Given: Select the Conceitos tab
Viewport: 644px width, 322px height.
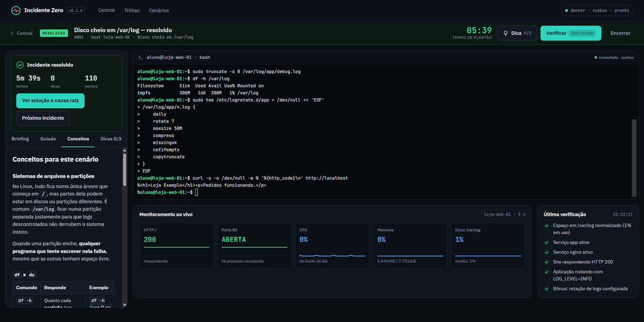Looking at the screenshot, I should click(x=78, y=139).
